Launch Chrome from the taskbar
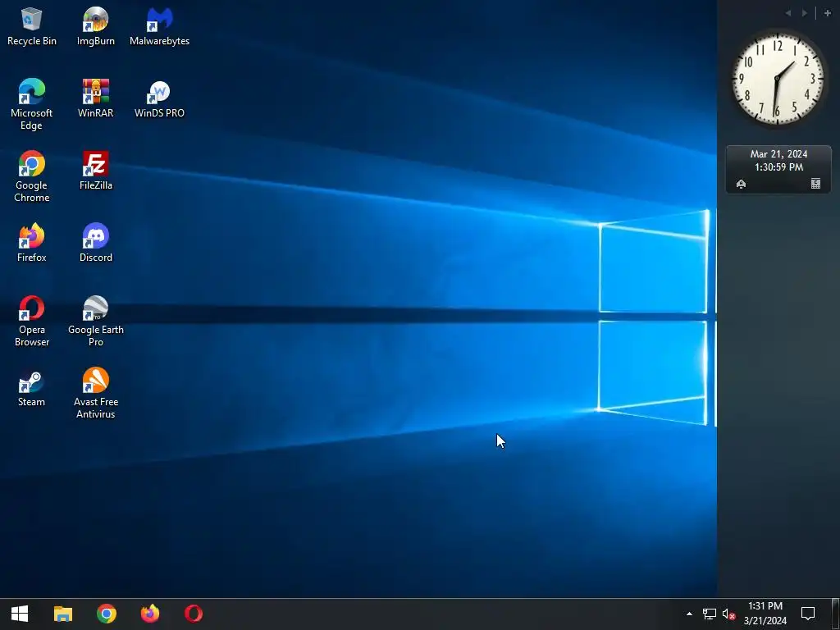Screen dimensions: 840x630 [107, 614]
